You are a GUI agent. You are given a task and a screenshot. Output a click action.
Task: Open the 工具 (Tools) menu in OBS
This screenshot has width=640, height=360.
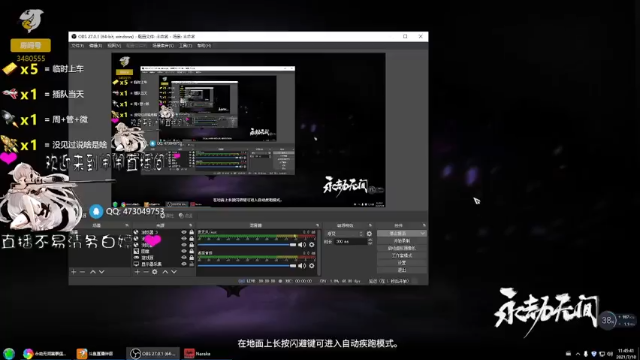click(185, 46)
